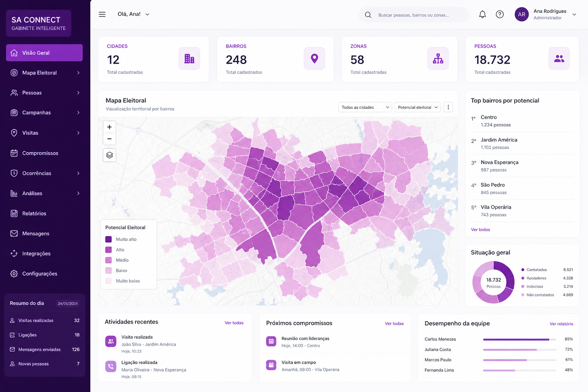
Task: Expand the Mapa Eleitoral sidebar submenu
Action: point(78,73)
